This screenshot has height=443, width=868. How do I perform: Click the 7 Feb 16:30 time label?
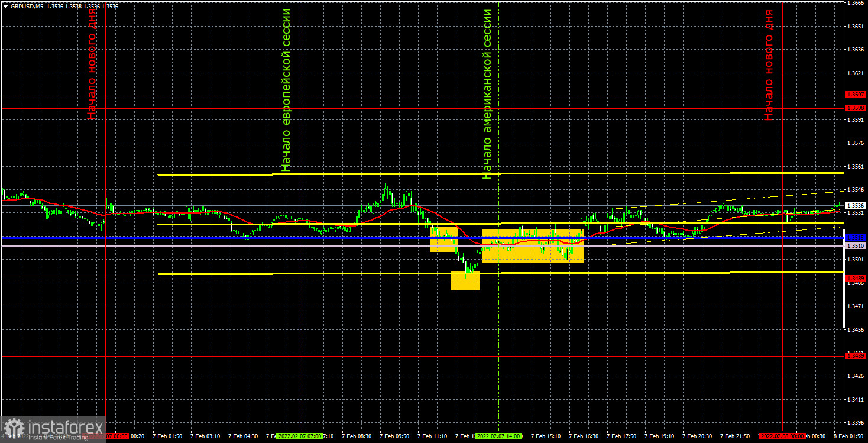point(584,436)
